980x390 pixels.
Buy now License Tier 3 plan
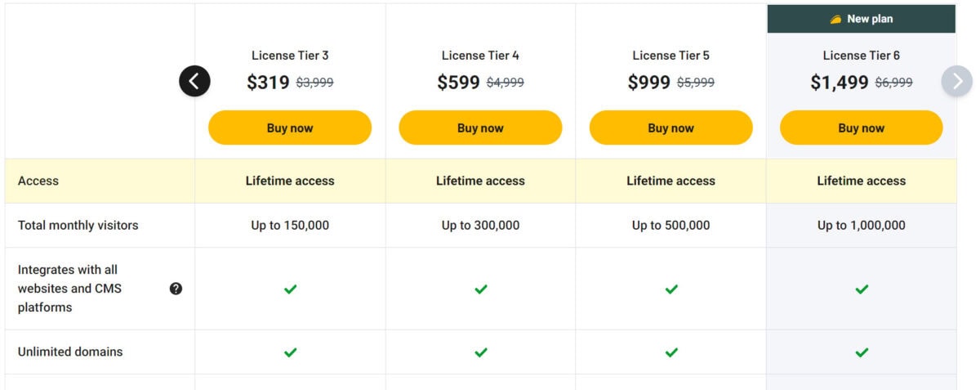coord(290,128)
